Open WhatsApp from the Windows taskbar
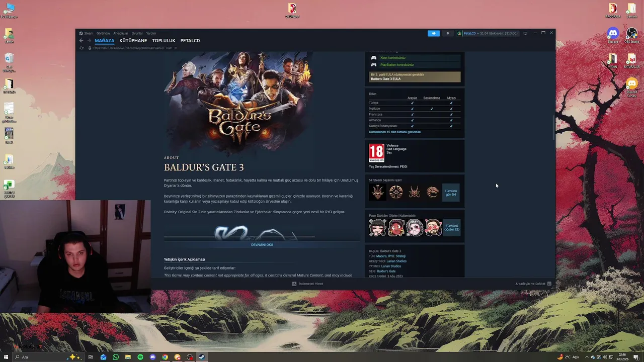The height and width of the screenshot is (362, 644). pyautogui.click(x=116, y=357)
